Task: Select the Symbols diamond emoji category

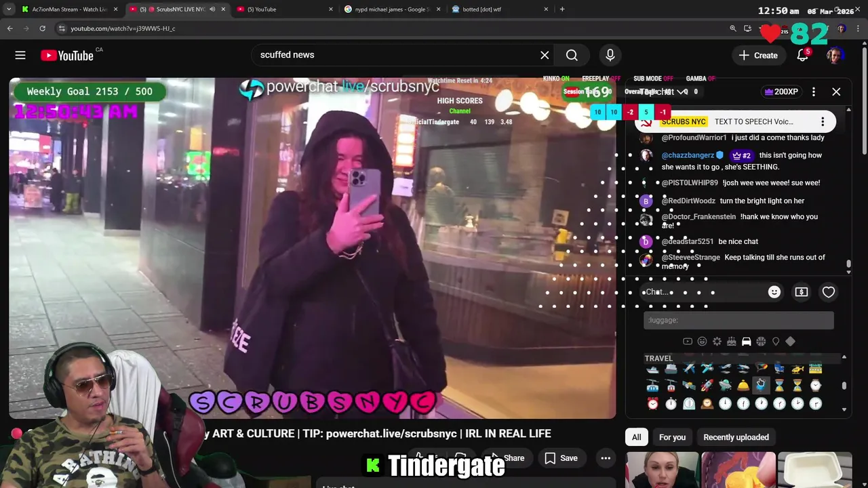Action: click(790, 342)
